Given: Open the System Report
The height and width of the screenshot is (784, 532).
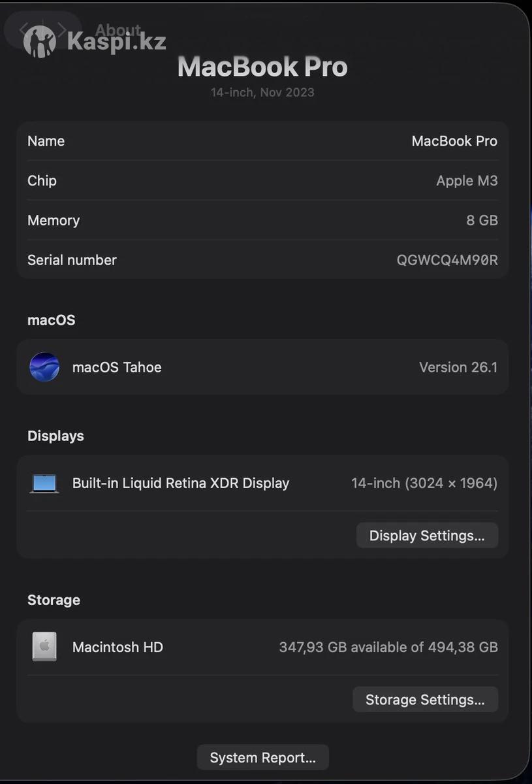Looking at the screenshot, I should [262, 758].
